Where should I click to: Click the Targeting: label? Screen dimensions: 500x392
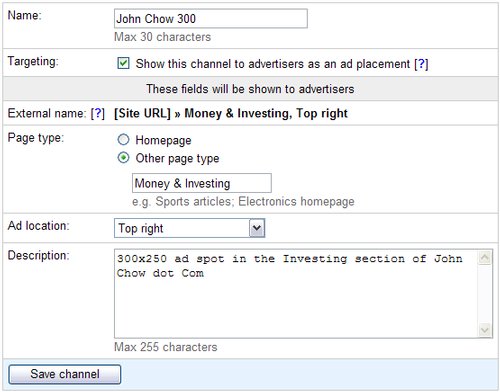point(33,61)
